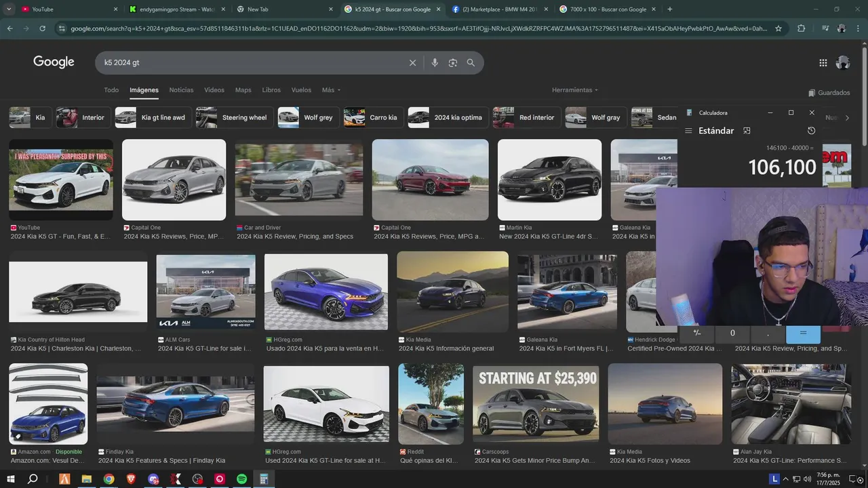Viewport: 868px width, 488px height.
Task: Switch to 7000 x 100 Google tab
Action: pos(608,9)
